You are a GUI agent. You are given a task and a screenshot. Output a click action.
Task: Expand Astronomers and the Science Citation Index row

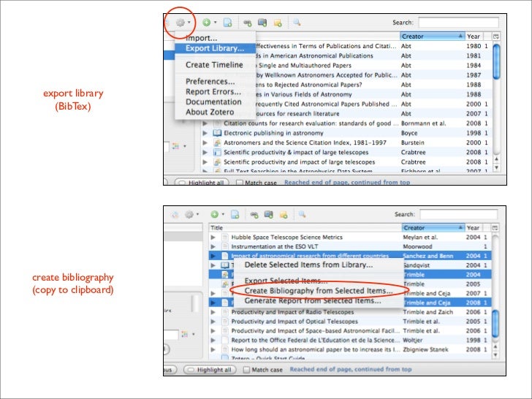(x=205, y=142)
